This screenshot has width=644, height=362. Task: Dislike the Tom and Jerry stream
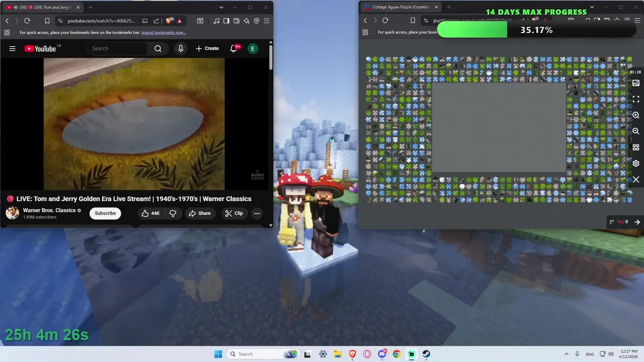[173, 213]
